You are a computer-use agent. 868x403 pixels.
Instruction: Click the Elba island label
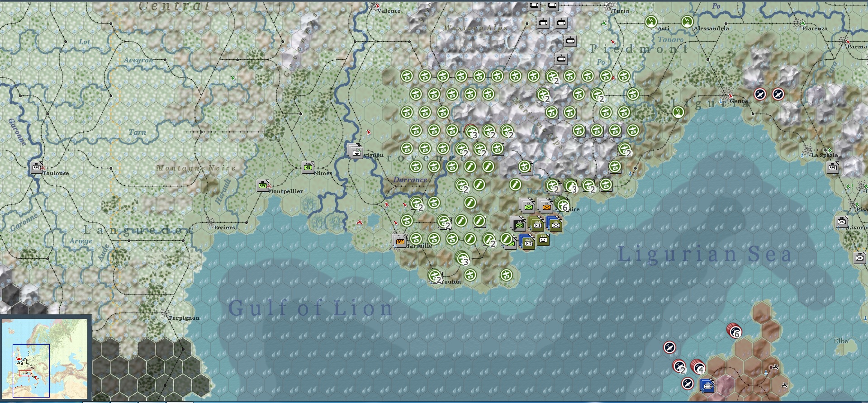click(841, 341)
